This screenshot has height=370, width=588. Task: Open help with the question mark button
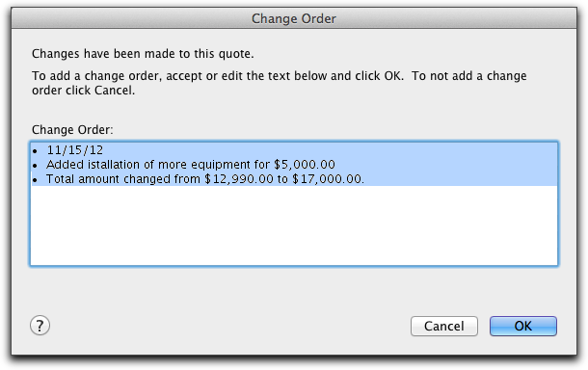pos(40,326)
